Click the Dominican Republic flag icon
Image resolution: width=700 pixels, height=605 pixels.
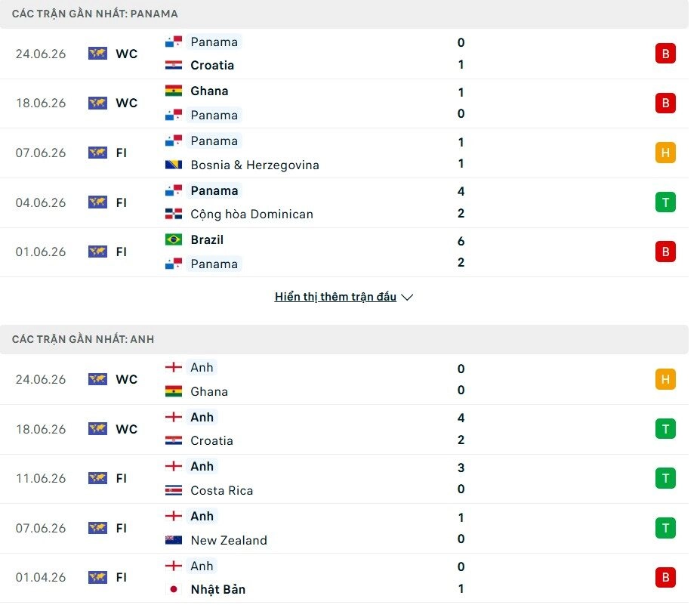pyautogui.click(x=173, y=214)
